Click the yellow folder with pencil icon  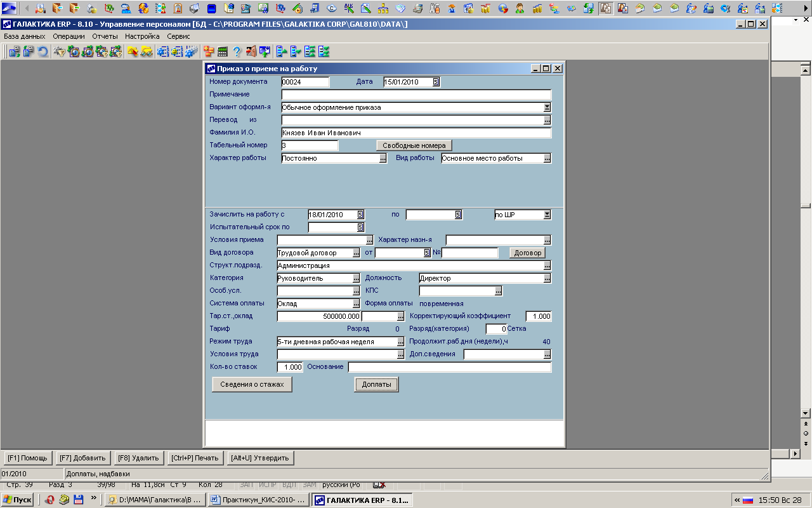133,52
